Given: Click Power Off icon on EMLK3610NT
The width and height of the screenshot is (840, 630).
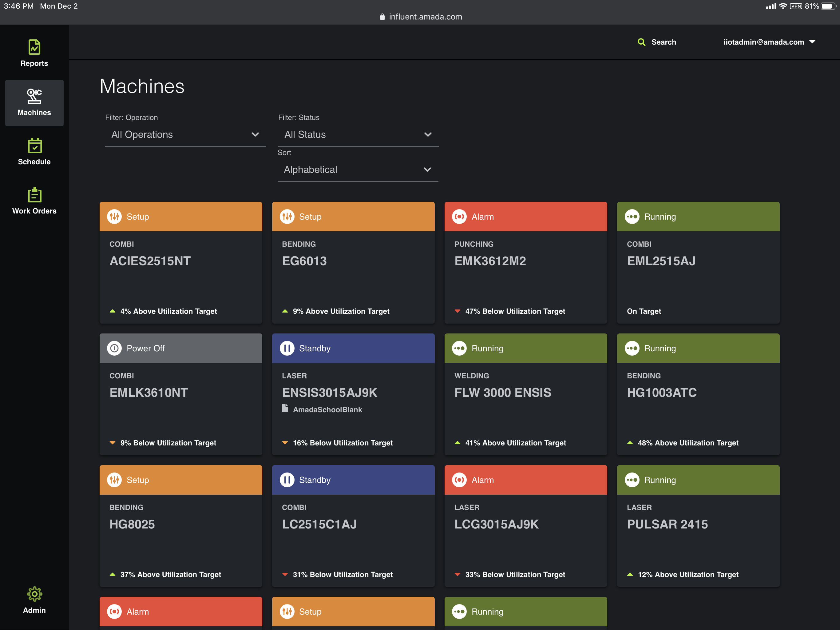Looking at the screenshot, I should click(x=114, y=348).
